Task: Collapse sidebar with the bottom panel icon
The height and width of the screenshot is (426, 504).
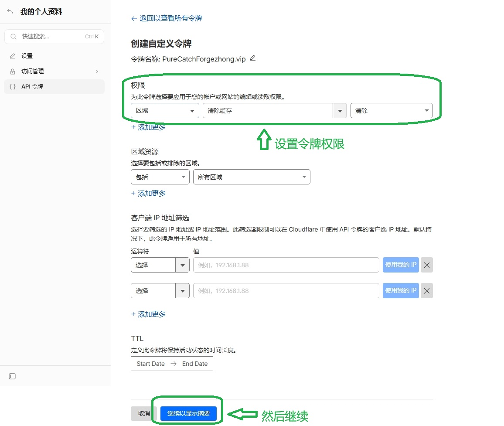Action: (12, 376)
